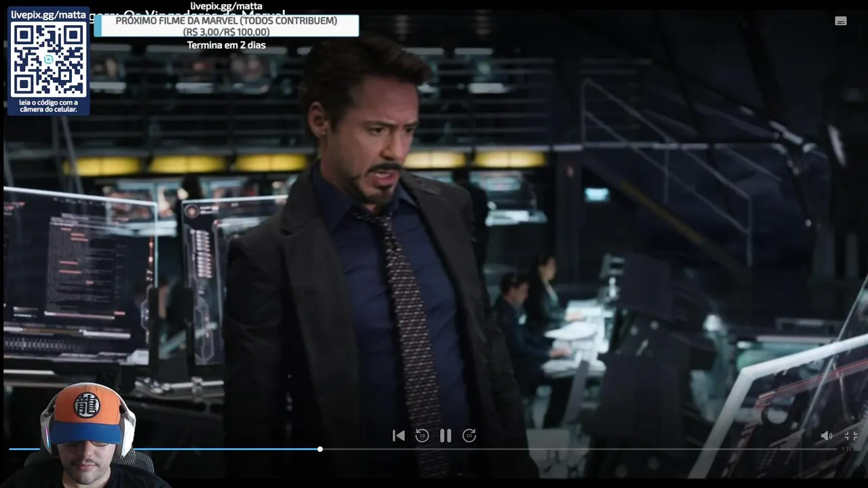
Task: Open subtitles and audio options
Action: (x=841, y=21)
